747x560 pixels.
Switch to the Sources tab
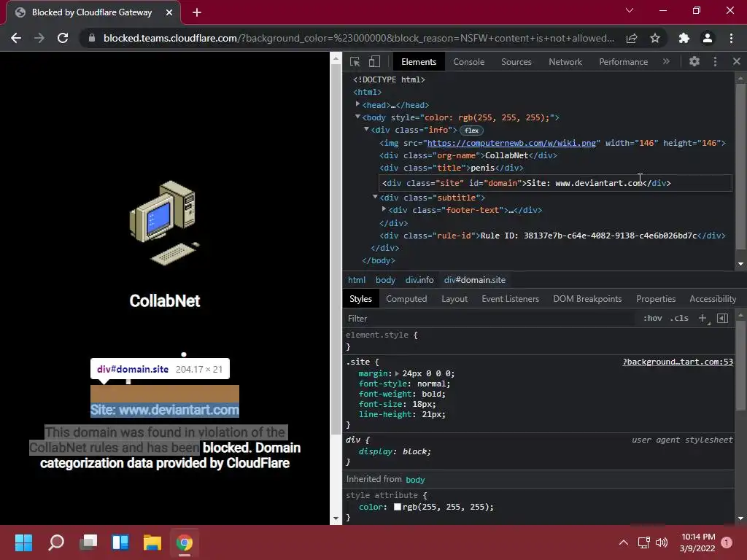tap(516, 62)
